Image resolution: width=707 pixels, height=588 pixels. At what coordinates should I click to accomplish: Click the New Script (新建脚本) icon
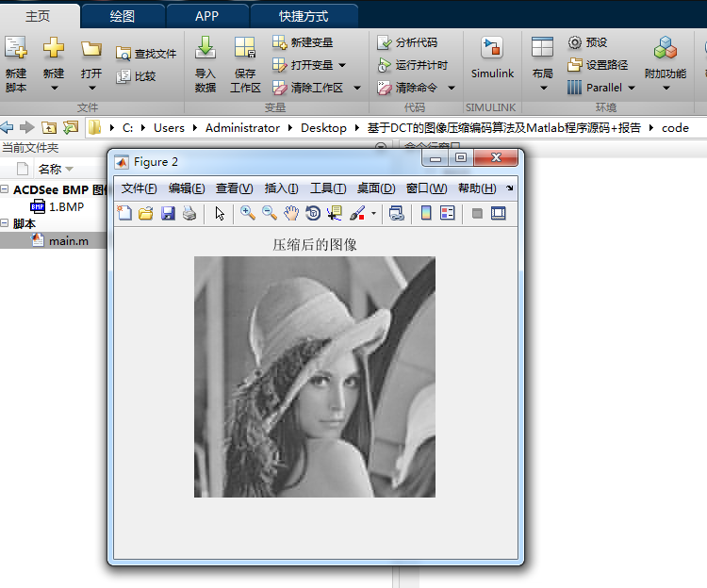16,48
